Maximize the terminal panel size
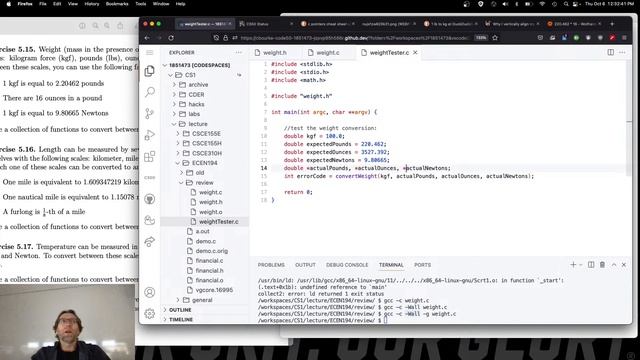Viewport: 640px width, 360px height. tap(614, 265)
